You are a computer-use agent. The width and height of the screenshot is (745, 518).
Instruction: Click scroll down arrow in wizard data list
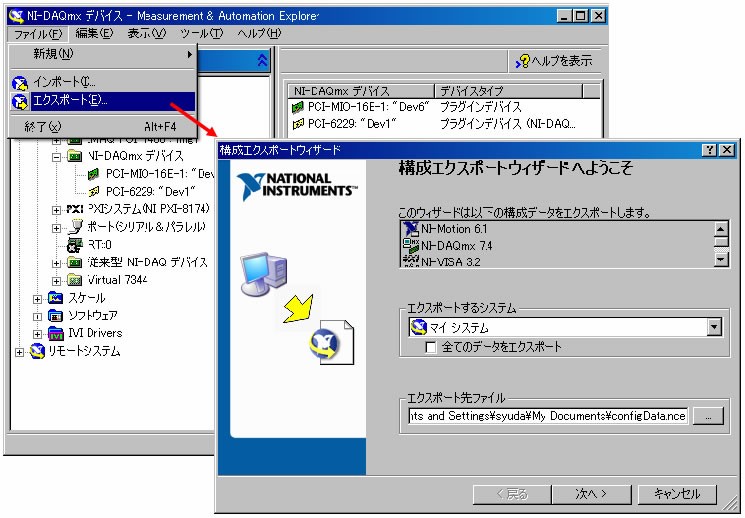(x=721, y=259)
